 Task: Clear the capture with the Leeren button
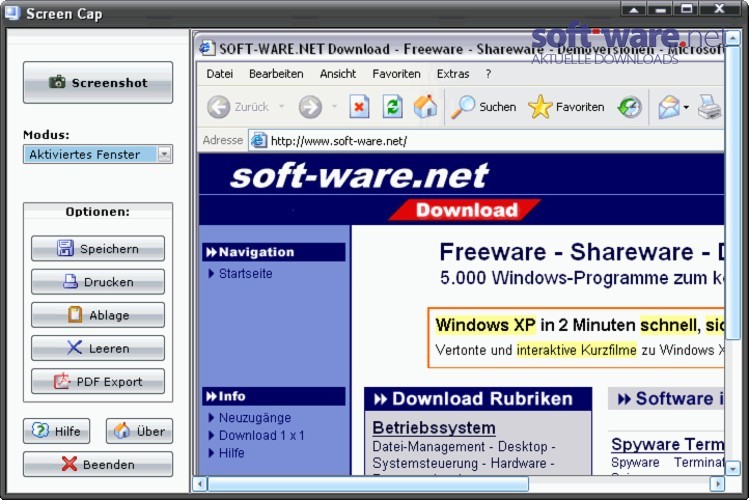click(x=98, y=348)
